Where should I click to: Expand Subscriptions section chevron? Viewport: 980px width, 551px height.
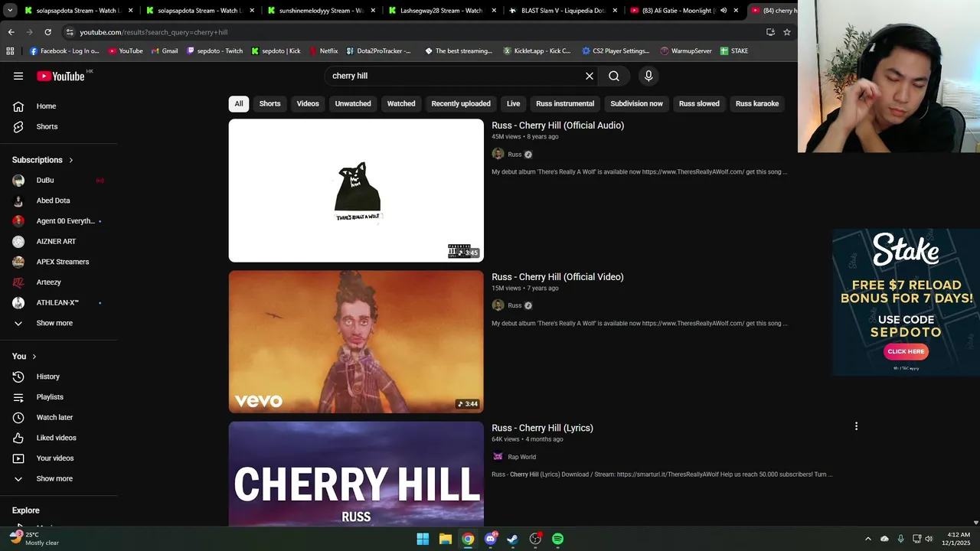[71, 160]
